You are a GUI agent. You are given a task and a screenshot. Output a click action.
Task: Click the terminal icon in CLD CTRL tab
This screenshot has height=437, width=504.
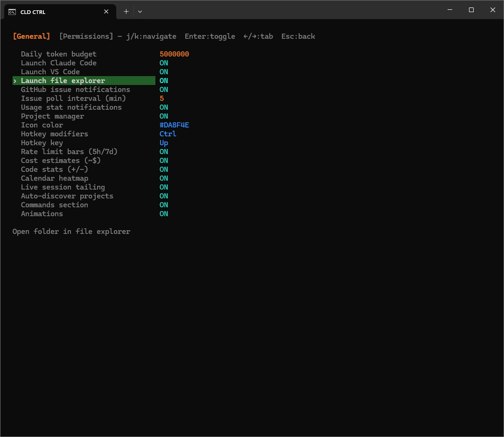[x=12, y=12]
